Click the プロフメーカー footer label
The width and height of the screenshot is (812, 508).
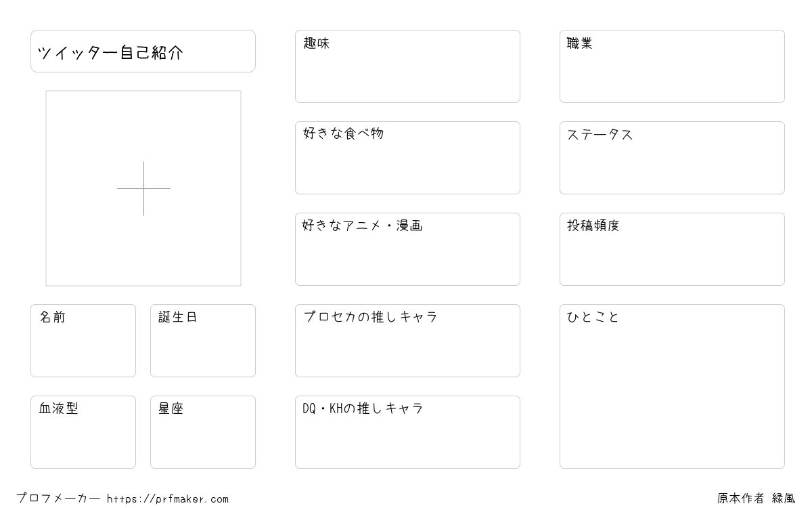[58, 499]
